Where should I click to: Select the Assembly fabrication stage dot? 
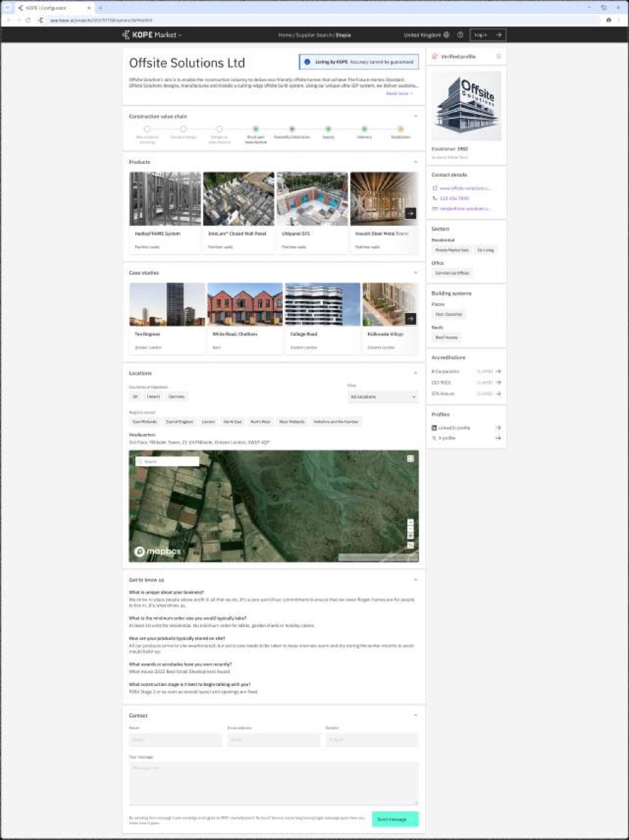[x=292, y=129]
